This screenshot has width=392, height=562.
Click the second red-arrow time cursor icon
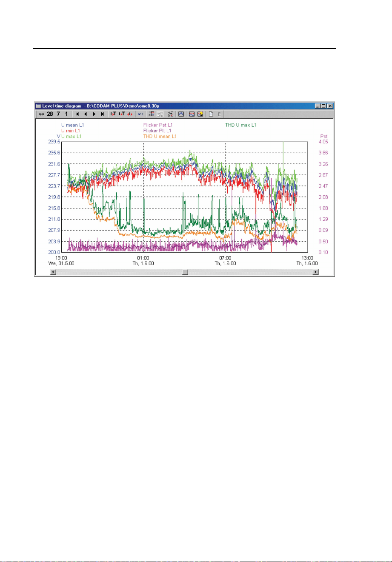tap(122, 114)
